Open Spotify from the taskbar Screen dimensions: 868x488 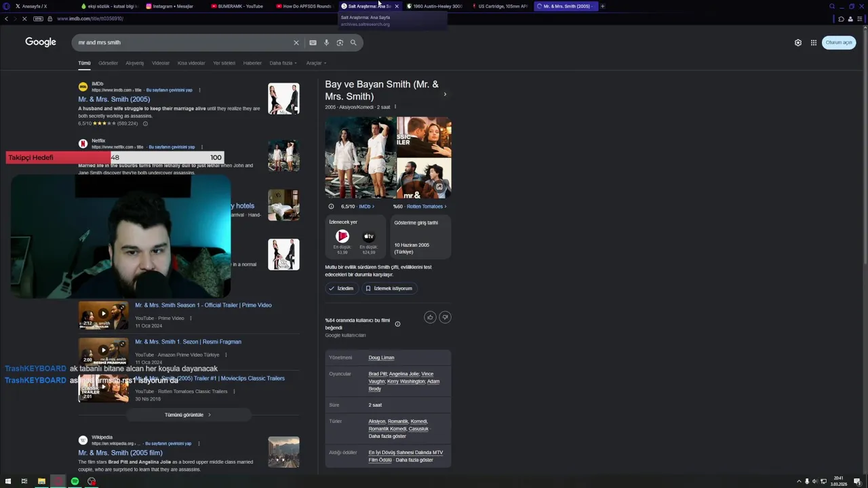75,481
